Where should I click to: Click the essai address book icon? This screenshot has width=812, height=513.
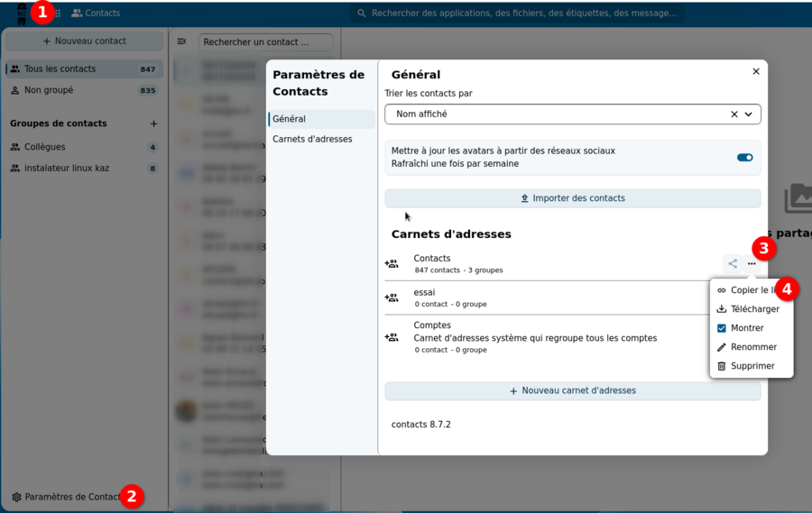point(392,298)
